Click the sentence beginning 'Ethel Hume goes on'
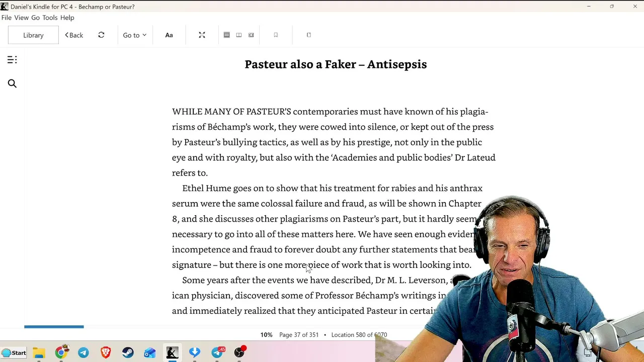Screen dimensions: 644x362 (327, 203)
